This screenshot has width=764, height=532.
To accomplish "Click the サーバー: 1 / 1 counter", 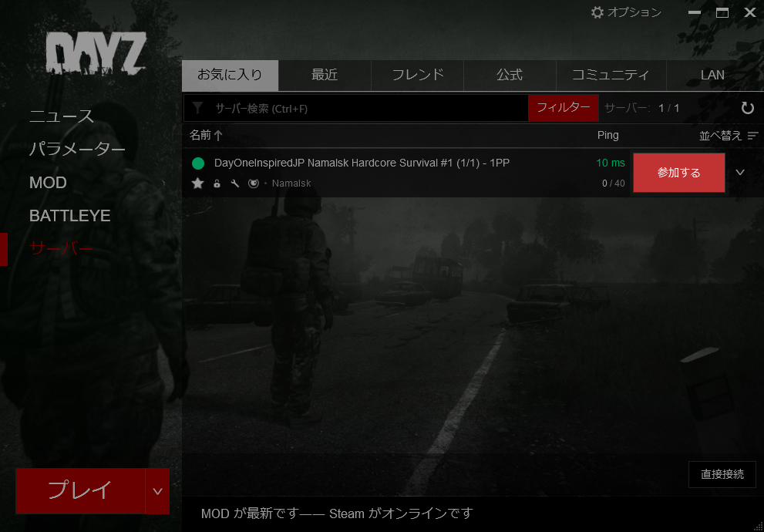I will (641, 108).
